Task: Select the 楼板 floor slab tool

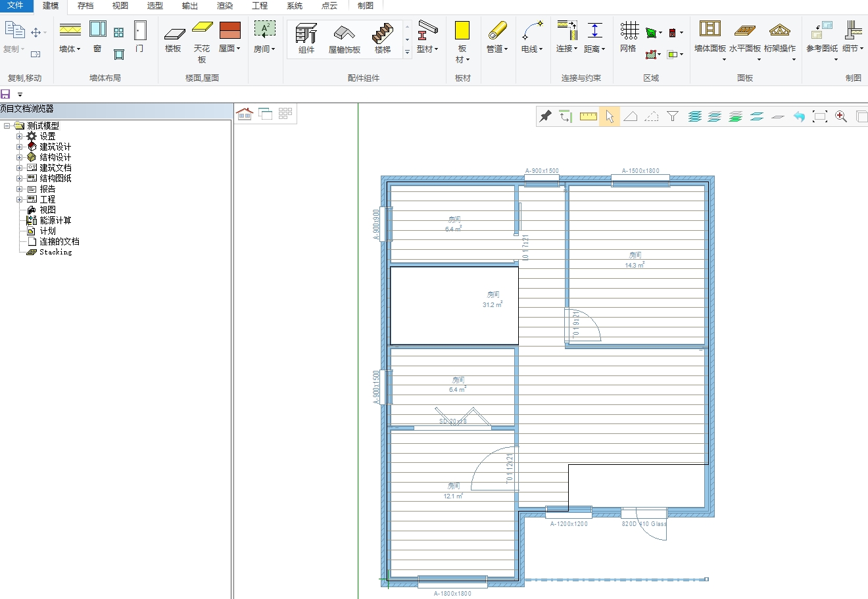Action: [174, 39]
